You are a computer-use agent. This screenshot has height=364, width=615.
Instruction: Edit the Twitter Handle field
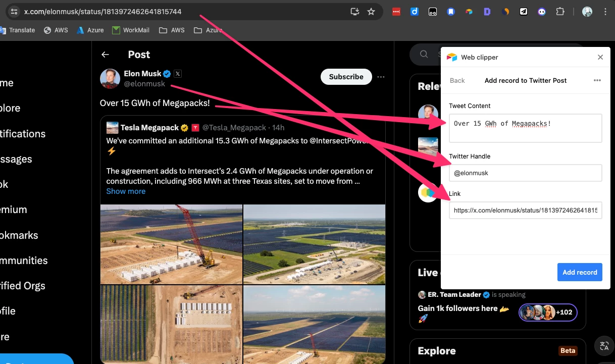tap(526, 173)
